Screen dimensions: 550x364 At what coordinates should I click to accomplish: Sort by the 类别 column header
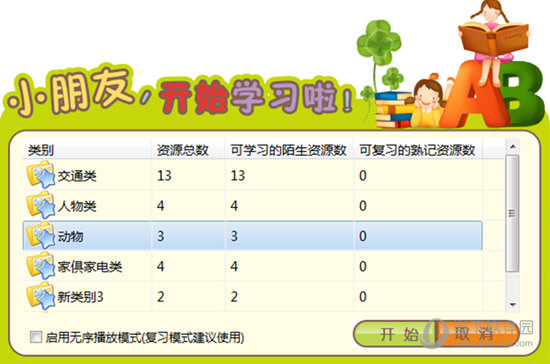tap(87, 150)
